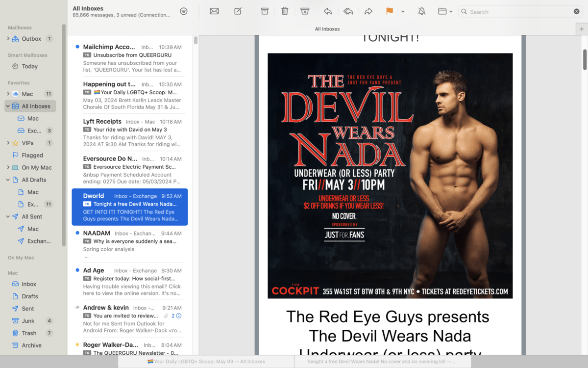Expand the VIPs mailbox

click(x=8, y=143)
